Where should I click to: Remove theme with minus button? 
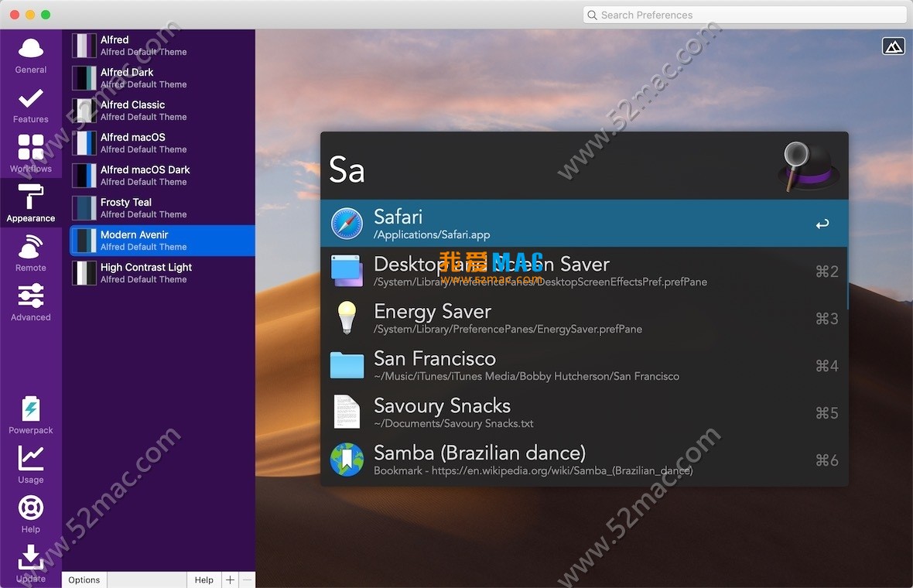click(x=247, y=579)
